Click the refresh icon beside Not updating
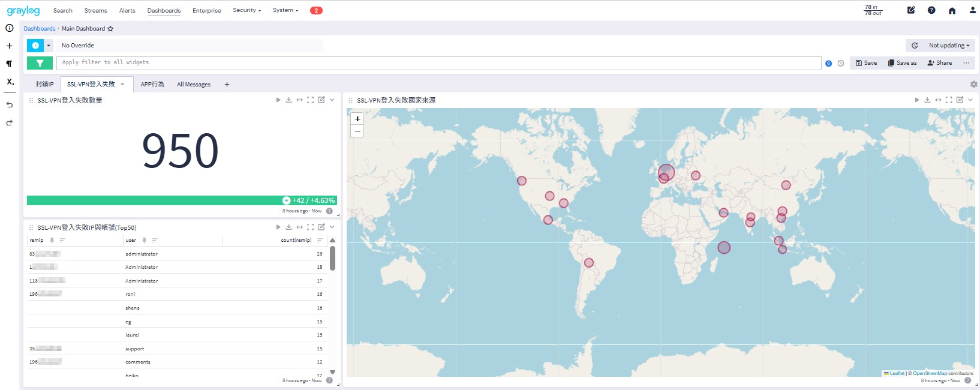Screen dimensions: 980x390 click(915, 46)
